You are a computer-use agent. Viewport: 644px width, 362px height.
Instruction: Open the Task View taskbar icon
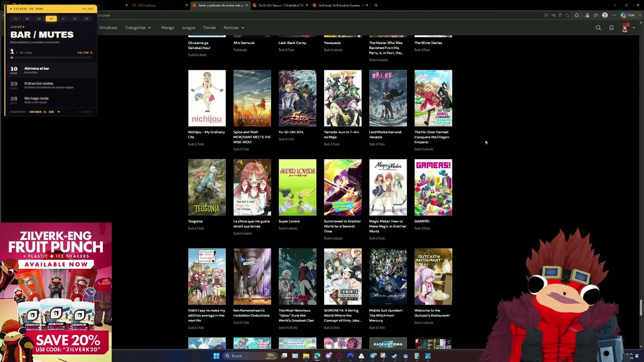284,356
